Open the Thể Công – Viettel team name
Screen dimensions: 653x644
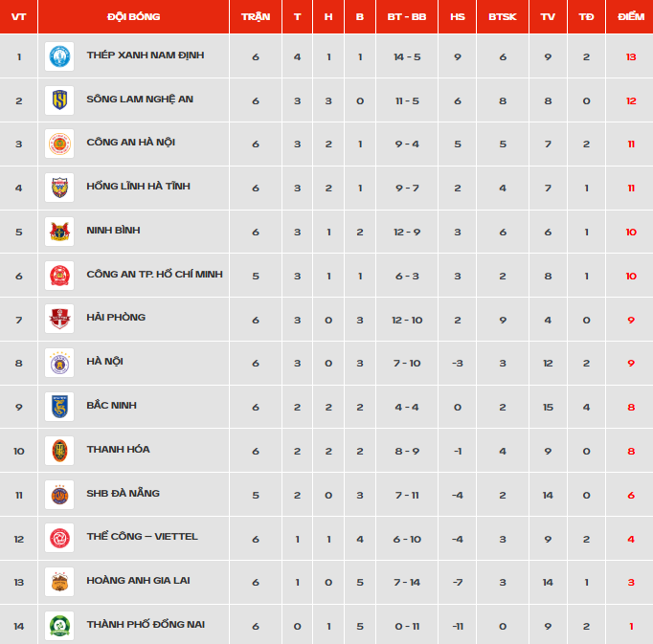tap(142, 537)
